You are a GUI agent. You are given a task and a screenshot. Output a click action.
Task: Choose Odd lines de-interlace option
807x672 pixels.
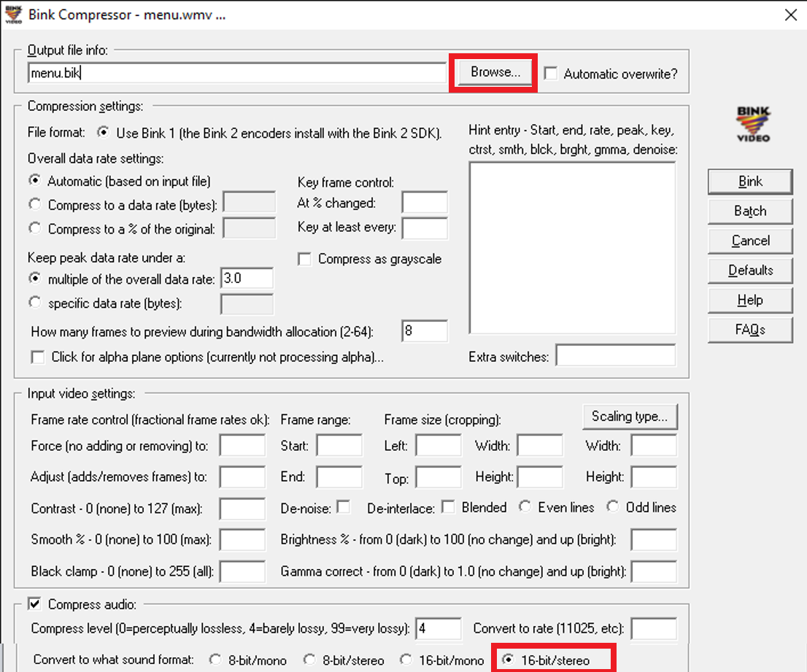[612, 507]
